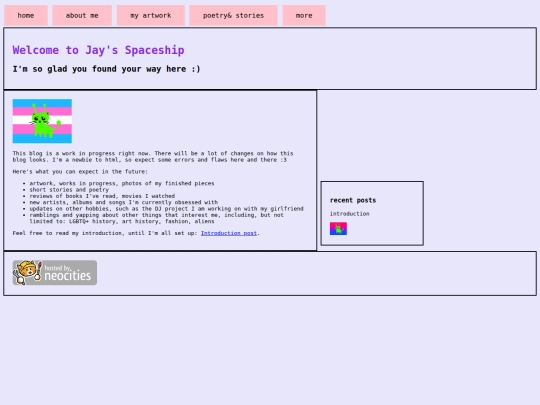Screen dimensions: 540x405
Task: Click the line Here's what you can expect
Action: tap(80, 172)
